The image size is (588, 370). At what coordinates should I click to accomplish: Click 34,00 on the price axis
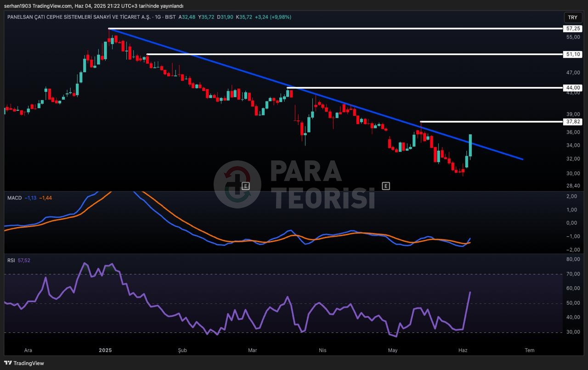(573, 145)
